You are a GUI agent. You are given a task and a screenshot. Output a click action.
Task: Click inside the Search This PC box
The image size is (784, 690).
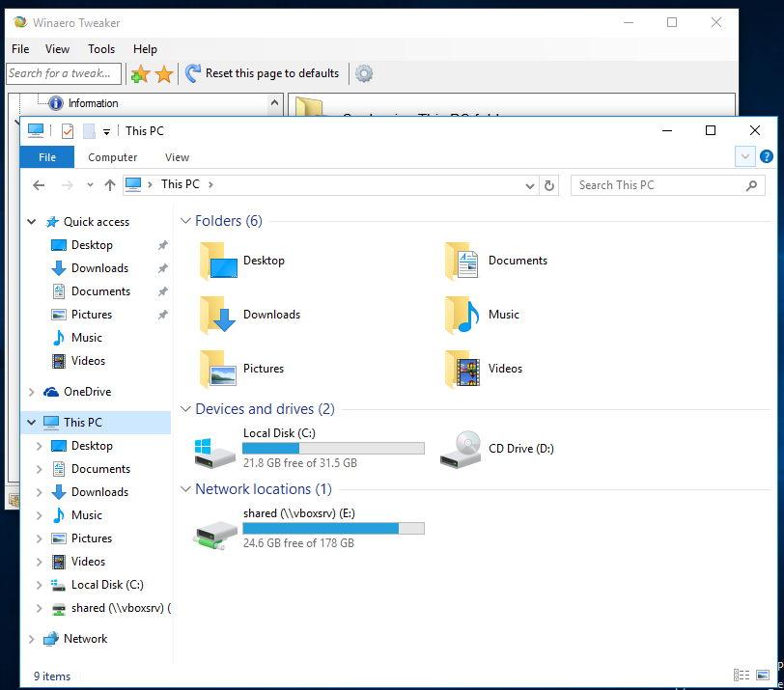pos(657,184)
